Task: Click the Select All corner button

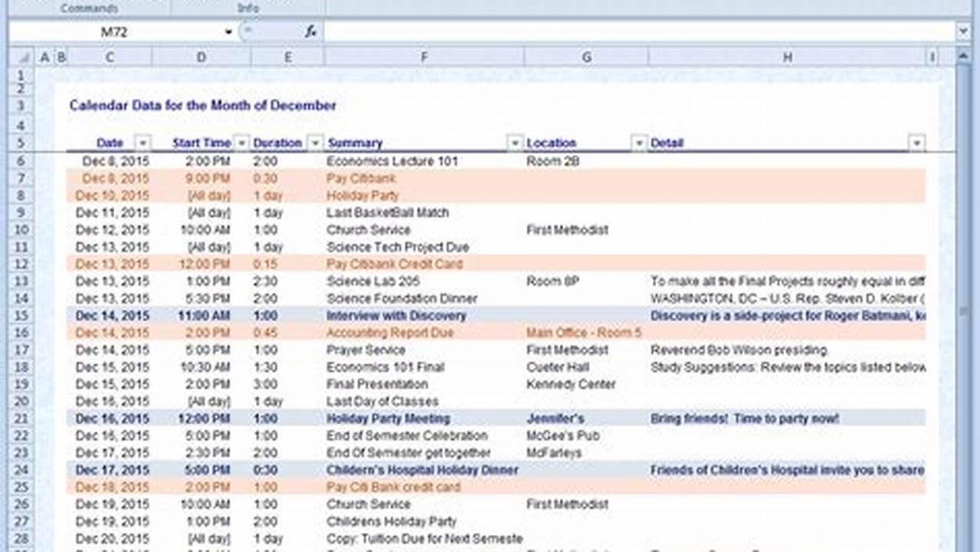Action: 25,56
